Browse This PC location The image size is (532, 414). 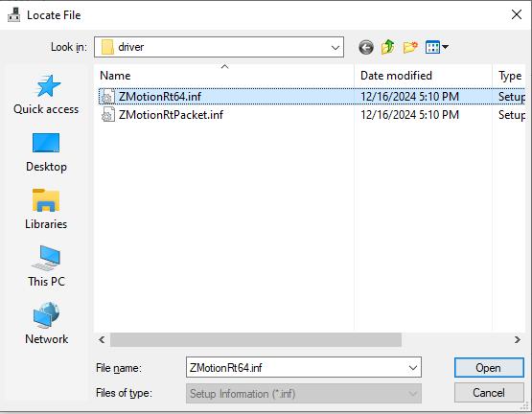tap(46, 266)
